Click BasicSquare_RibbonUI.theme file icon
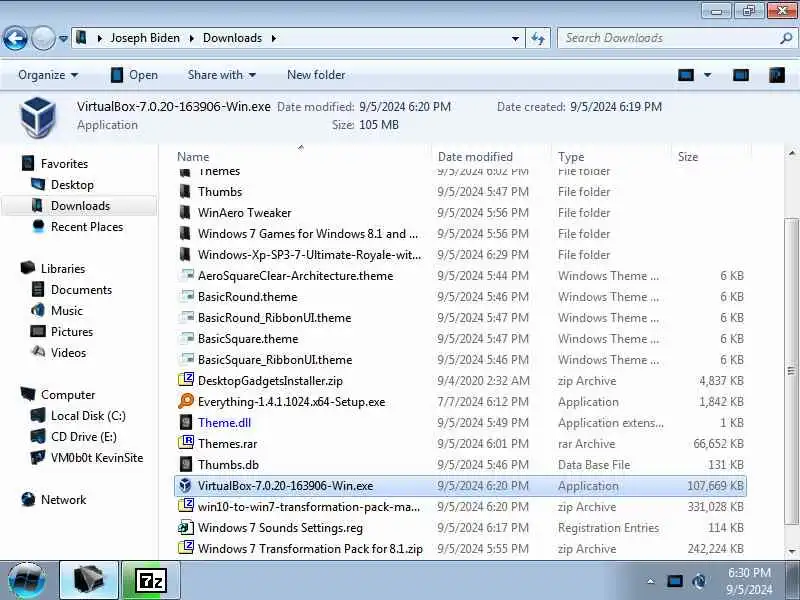The height and width of the screenshot is (600, 800). (x=186, y=359)
